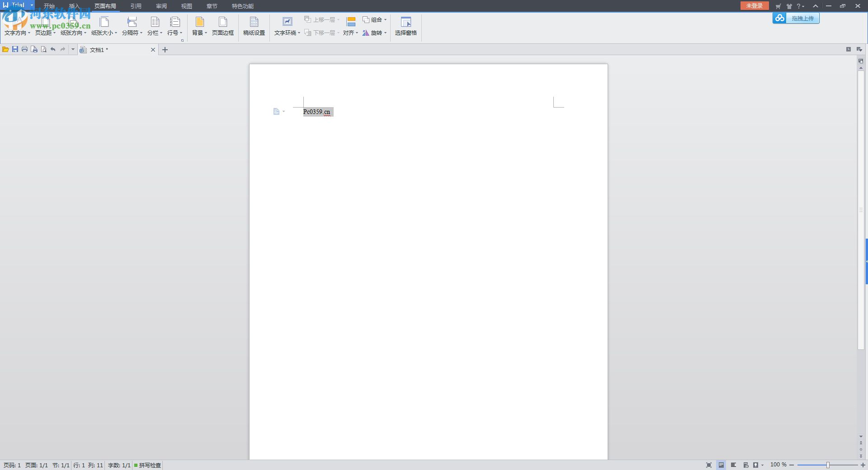Expand the quick access toolbar customize arrow
868x470 pixels.
[x=73, y=49]
